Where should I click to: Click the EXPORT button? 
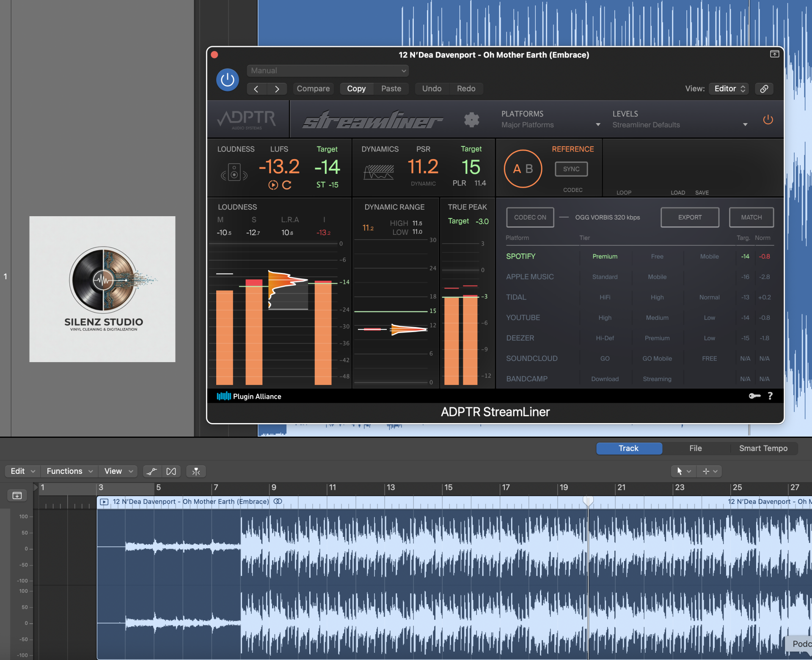(x=690, y=217)
